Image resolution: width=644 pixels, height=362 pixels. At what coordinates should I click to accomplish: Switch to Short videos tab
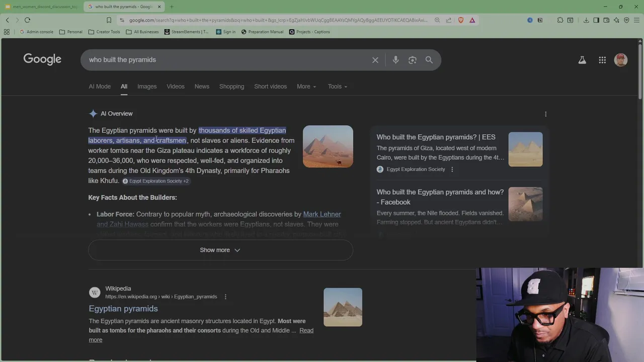coord(270,86)
